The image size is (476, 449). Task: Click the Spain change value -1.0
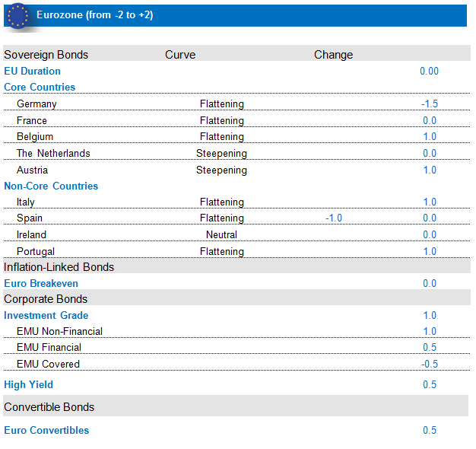coord(334,218)
